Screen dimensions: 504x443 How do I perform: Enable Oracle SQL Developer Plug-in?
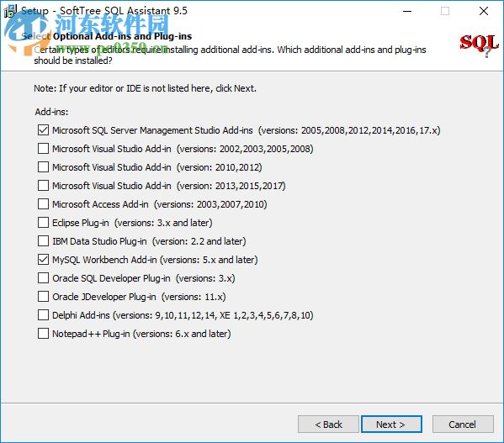tap(43, 278)
